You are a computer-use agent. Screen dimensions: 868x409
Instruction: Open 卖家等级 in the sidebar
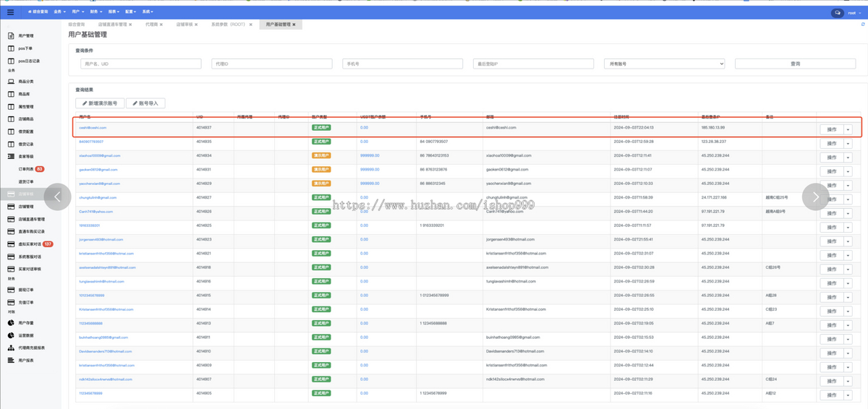[25, 156]
